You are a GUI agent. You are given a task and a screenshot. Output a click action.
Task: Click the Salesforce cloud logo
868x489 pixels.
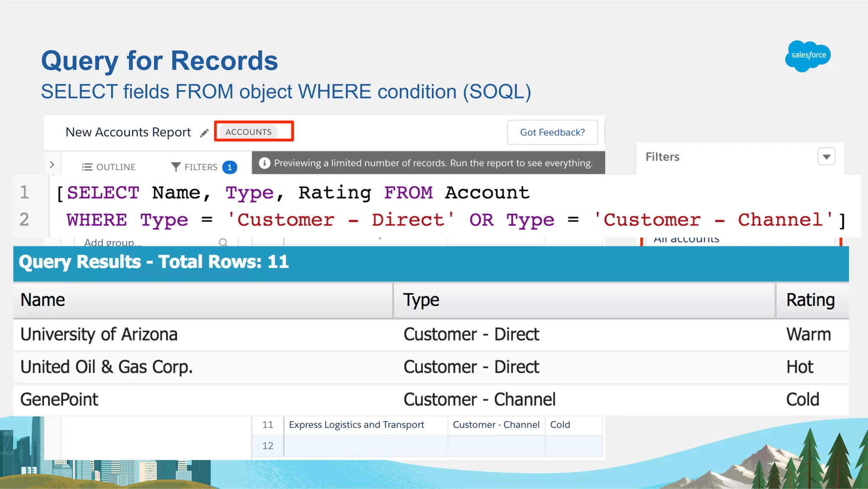click(x=807, y=56)
